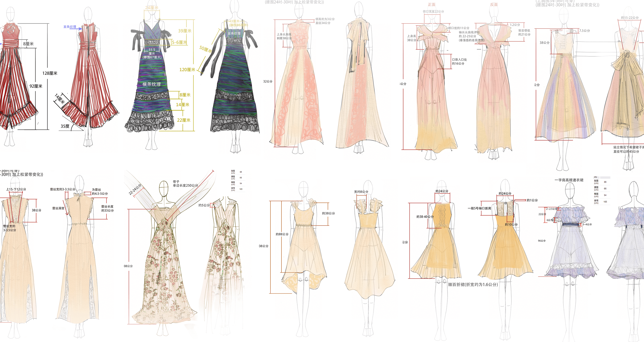644x342 pixels.
Task: Select the '35度' angle annotation
Action: 65,126
